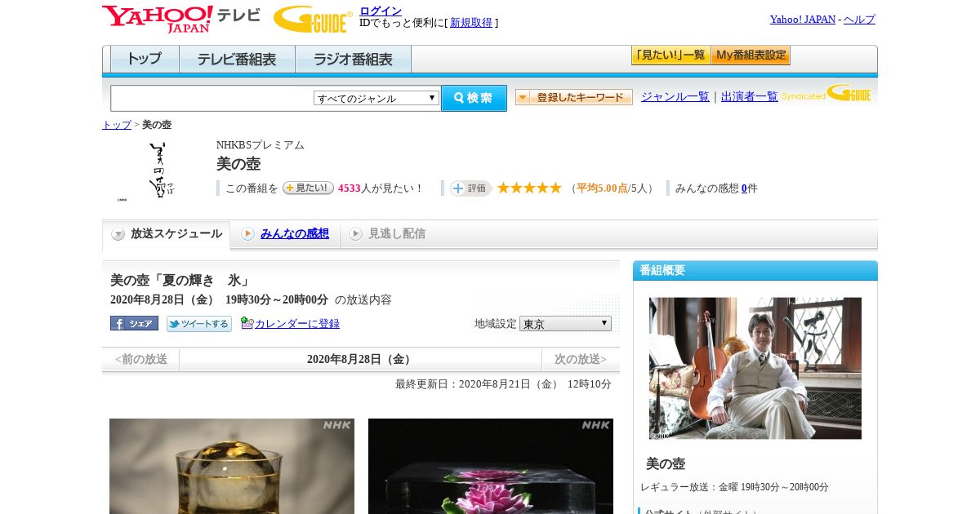Open the 「見たい!」一覧 button
This screenshot has height=514, width=980.
click(x=670, y=55)
